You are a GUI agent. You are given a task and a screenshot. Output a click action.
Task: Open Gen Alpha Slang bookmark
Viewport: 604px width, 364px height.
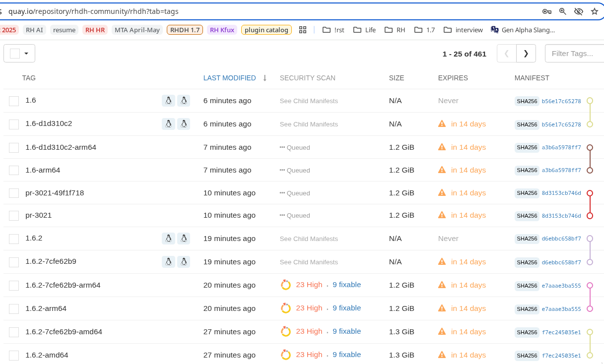click(523, 30)
